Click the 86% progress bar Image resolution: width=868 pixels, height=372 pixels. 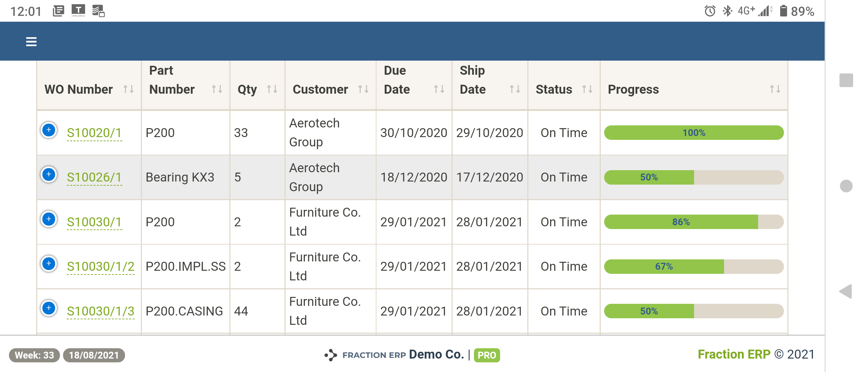[x=693, y=222]
